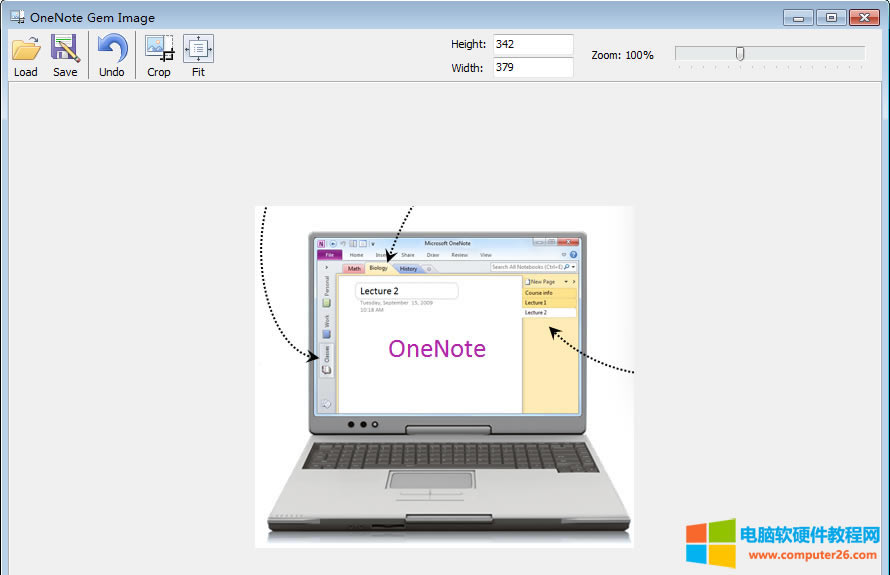Click the Zoom slider handle
The height and width of the screenshot is (575, 890).
(740, 54)
